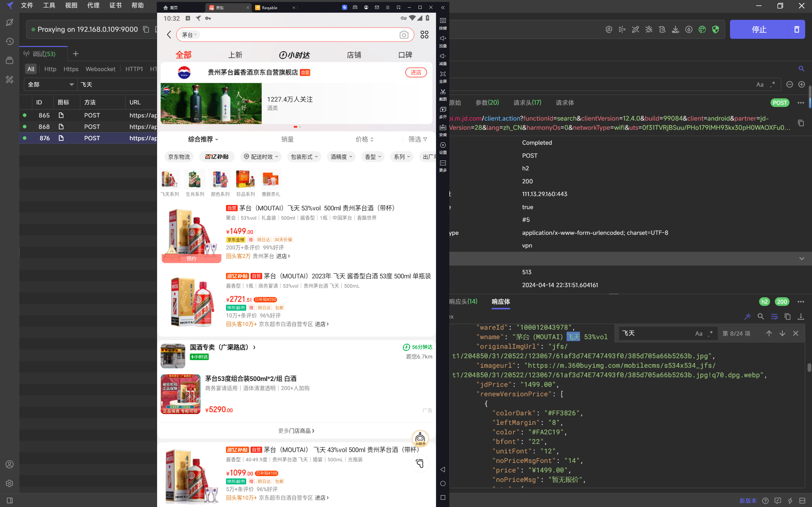Expand the 配送时效 filter dropdown
This screenshot has height=507, width=812.
[261, 157]
